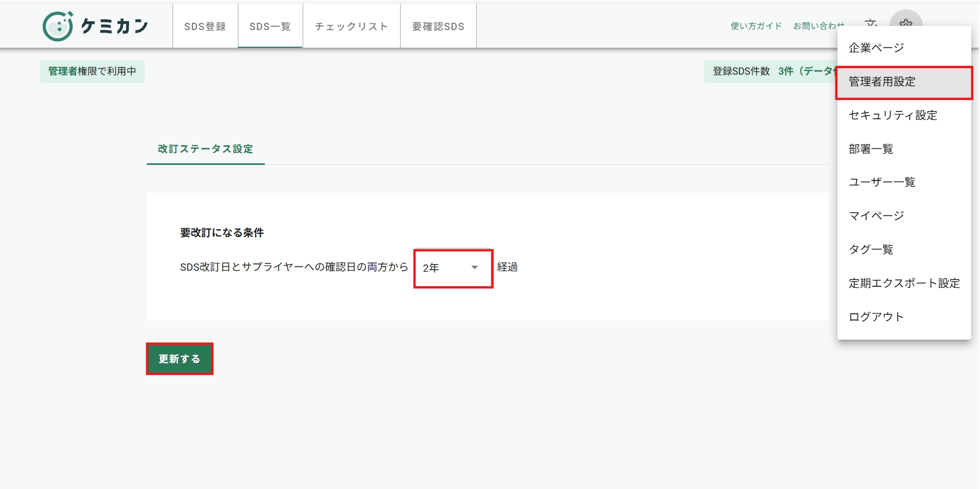Select 管理者用設定 in the menu
Screen dimensions: 980x489
882,82
